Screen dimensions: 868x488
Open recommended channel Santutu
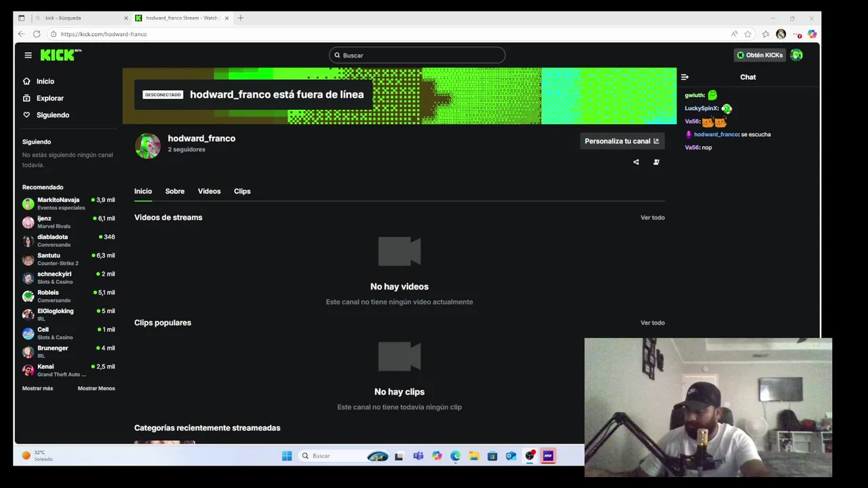pyautogui.click(x=68, y=259)
